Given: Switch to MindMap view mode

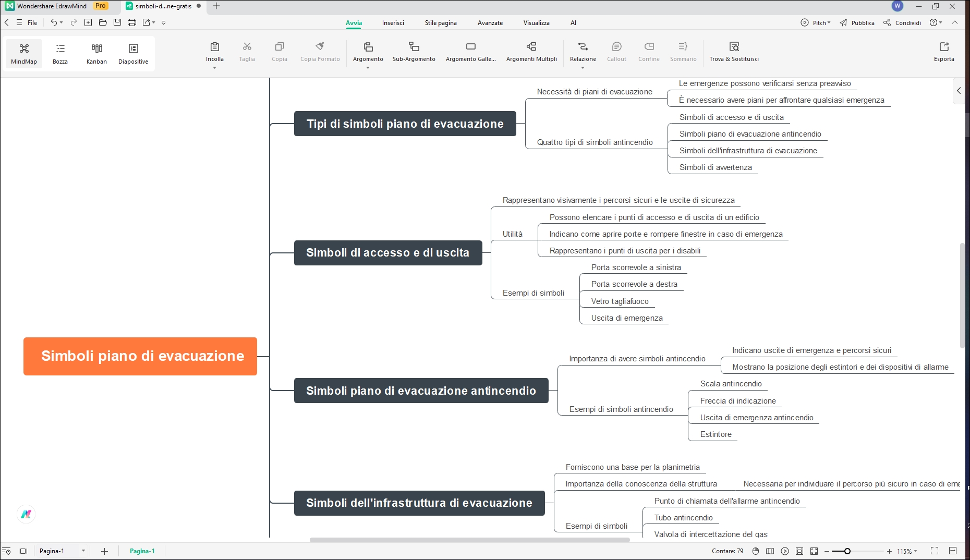Looking at the screenshot, I should tap(24, 54).
